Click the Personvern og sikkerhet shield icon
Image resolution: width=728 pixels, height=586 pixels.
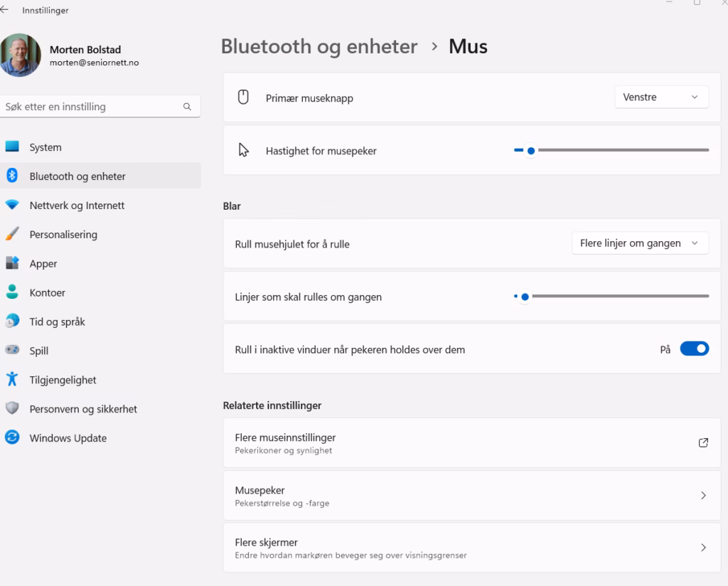coord(12,408)
